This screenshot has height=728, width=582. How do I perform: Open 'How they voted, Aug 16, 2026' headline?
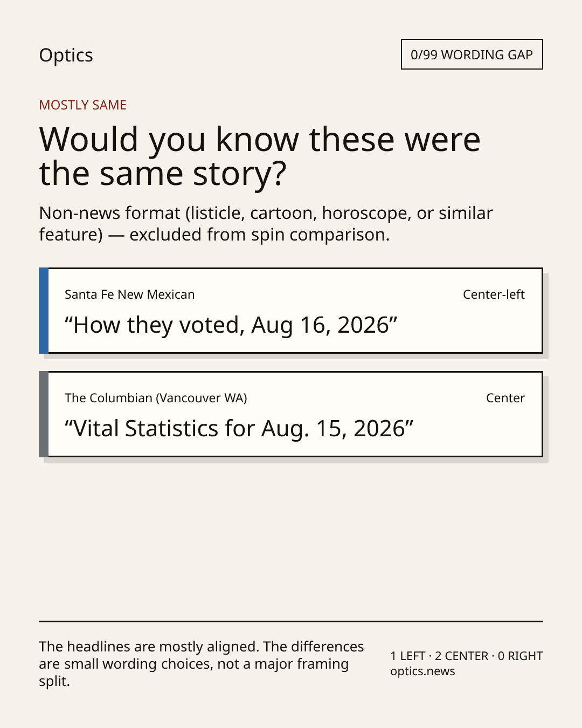tap(231, 325)
